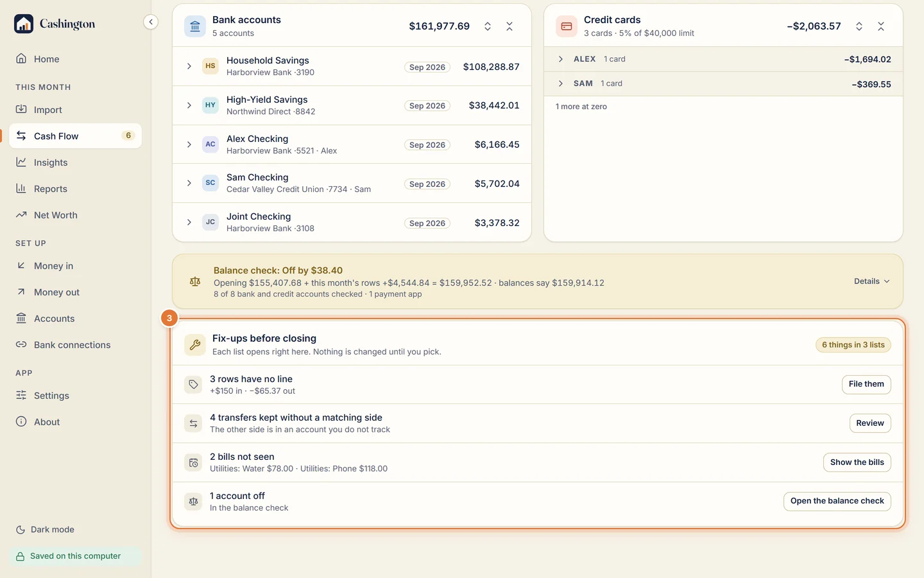Click the '6 things in 3 lists' badge

pos(853,345)
